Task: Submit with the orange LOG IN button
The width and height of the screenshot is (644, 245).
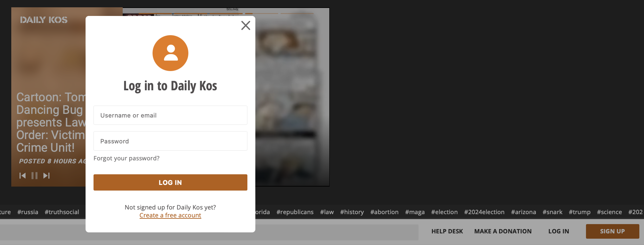Action: [x=170, y=183]
